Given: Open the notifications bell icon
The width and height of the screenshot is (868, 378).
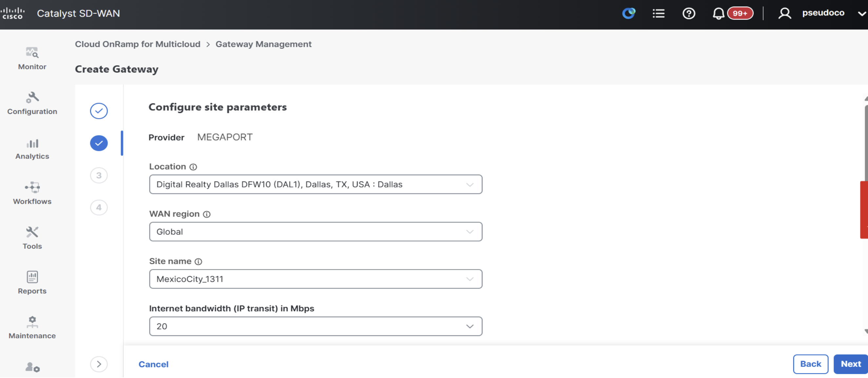Looking at the screenshot, I should 719,13.
